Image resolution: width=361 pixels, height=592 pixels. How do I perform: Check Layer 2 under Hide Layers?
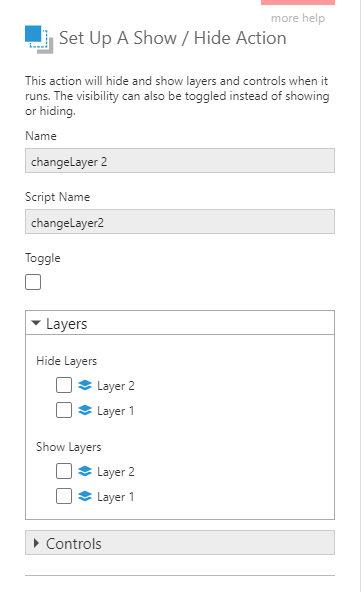tap(64, 385)
